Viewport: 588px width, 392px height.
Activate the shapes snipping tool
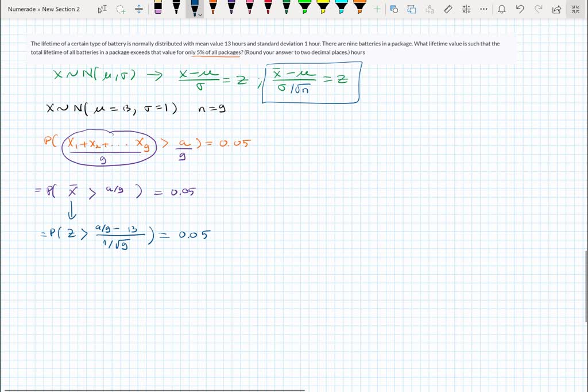coord(393,9)
